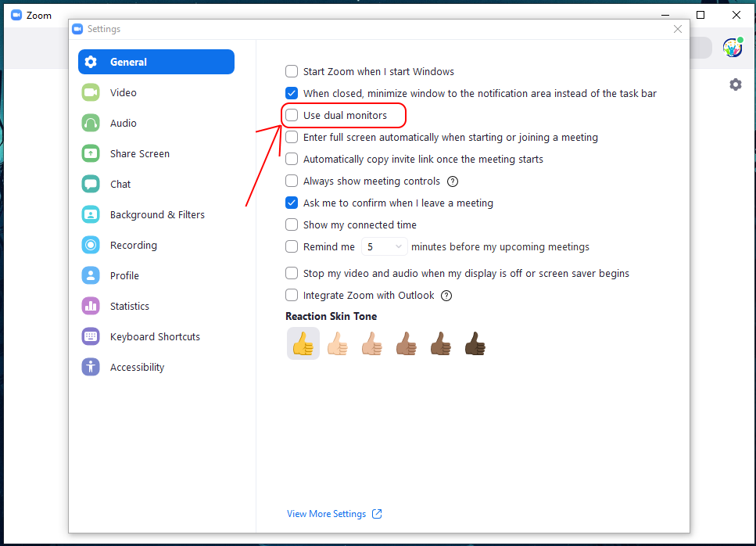Open the Audio settings tab
This screenshot has height=546, width=756.
[156, 123]
